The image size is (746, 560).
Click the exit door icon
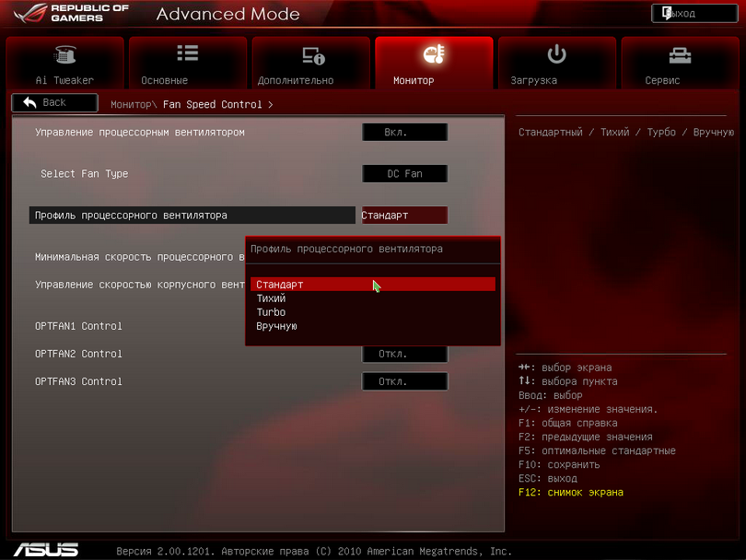tap(667, 14)
